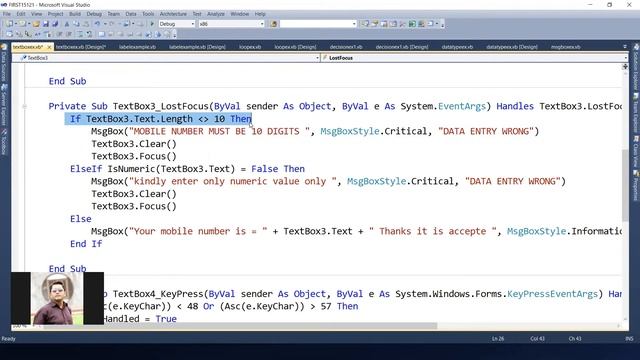This screenshot has width=640, height=360.
Task: Undo the last action with the Undo icon
Action: pos(97,24)
